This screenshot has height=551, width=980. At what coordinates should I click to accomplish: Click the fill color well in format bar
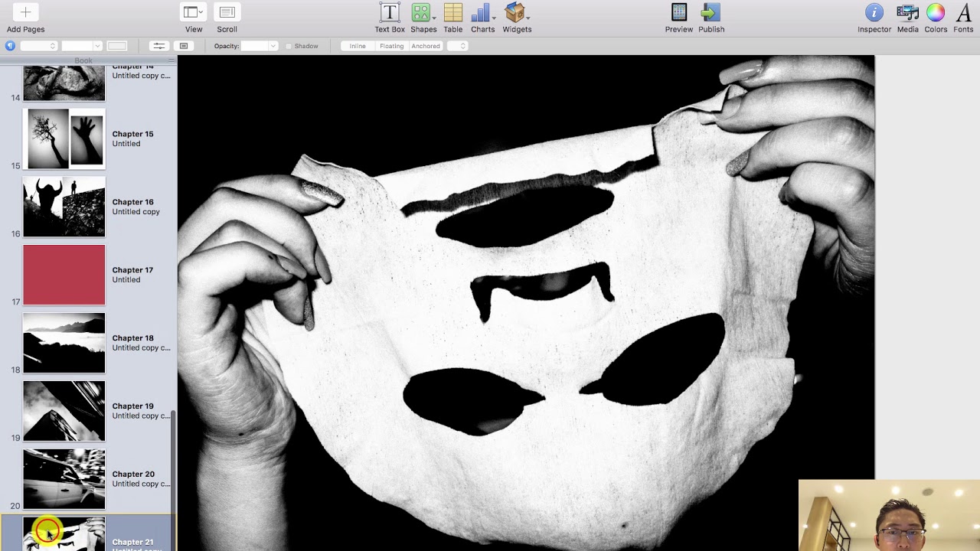(x=117, y=46)
